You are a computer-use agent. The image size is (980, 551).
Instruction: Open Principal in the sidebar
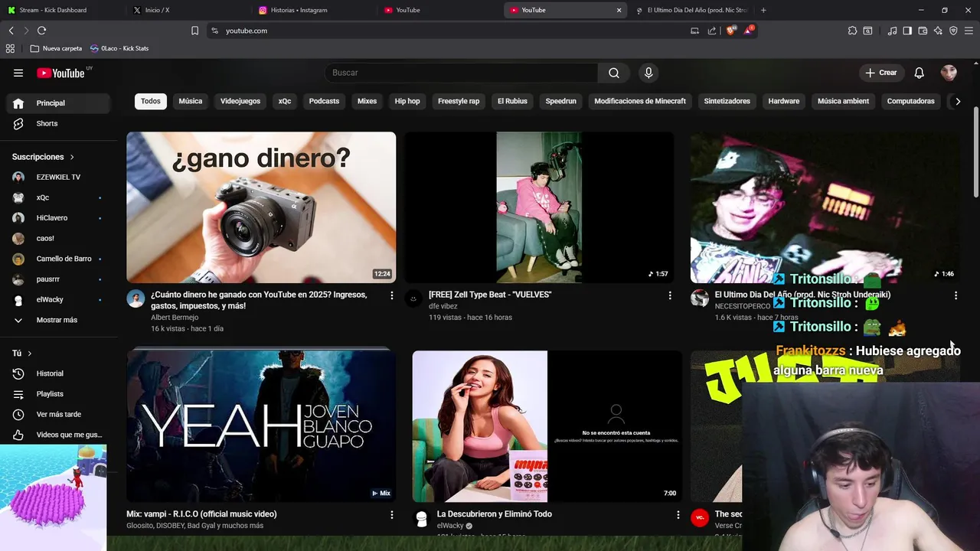pos(57,103)
